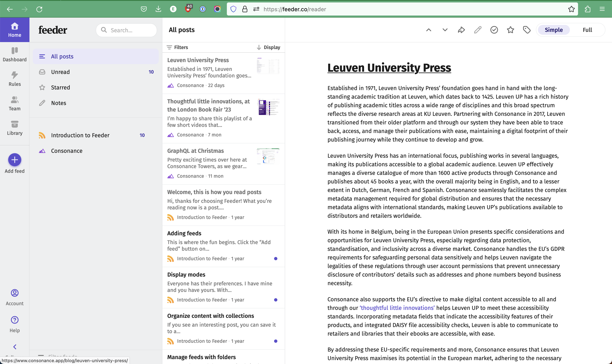The width and height of the screenshot is (612, 364).
Task: Open the Home tab in sidebar
Action: point(15,30)
